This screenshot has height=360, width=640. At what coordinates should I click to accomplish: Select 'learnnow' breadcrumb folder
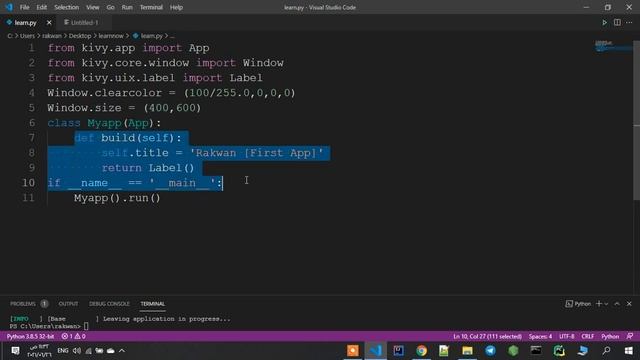111,36
